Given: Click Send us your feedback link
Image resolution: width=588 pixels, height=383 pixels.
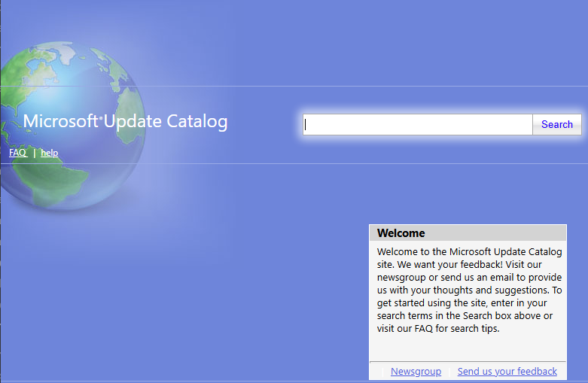Looking at the screenshot, I should (x=507, y=372).
